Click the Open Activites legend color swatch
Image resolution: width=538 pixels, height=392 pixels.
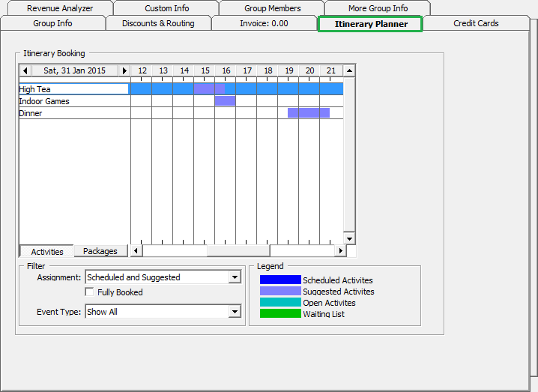[280, 302]
